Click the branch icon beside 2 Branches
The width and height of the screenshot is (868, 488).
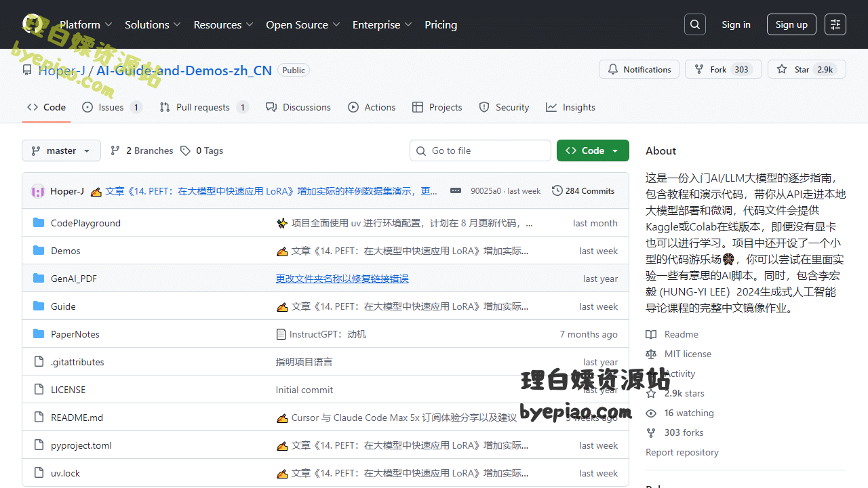pyautogui.click(x=115, y=150)
